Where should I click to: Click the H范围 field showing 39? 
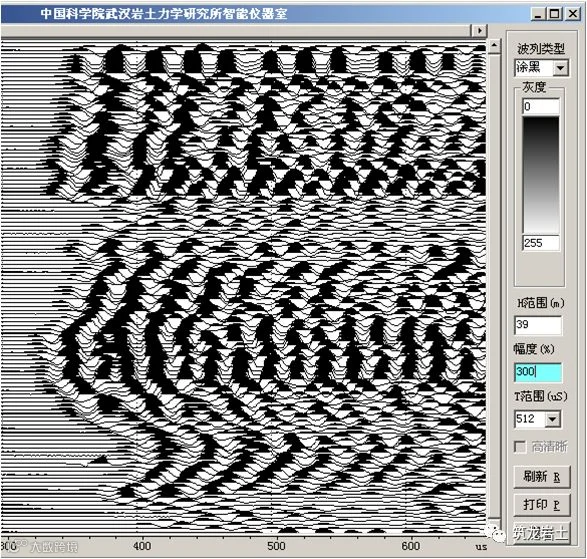538,325
